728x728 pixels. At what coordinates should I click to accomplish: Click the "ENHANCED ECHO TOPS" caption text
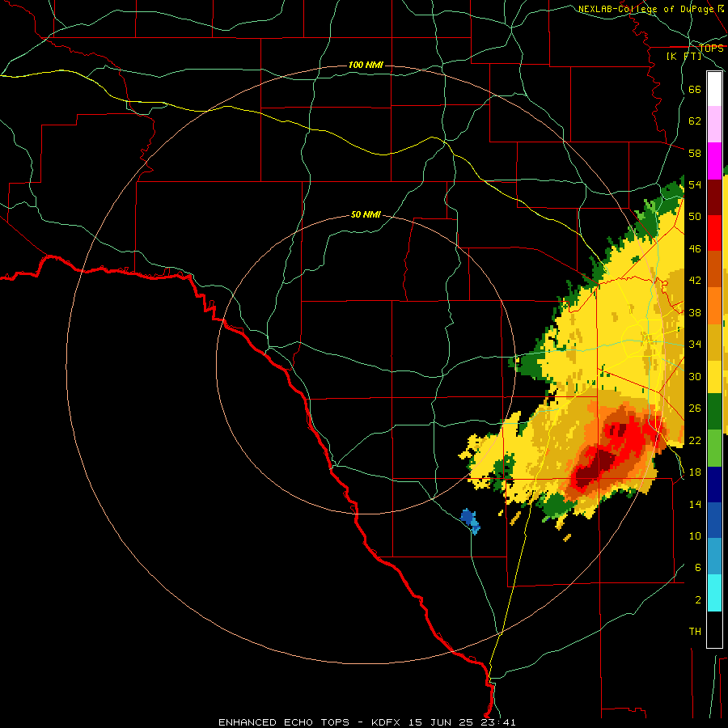pyautogui.click(x=284, y=722)
